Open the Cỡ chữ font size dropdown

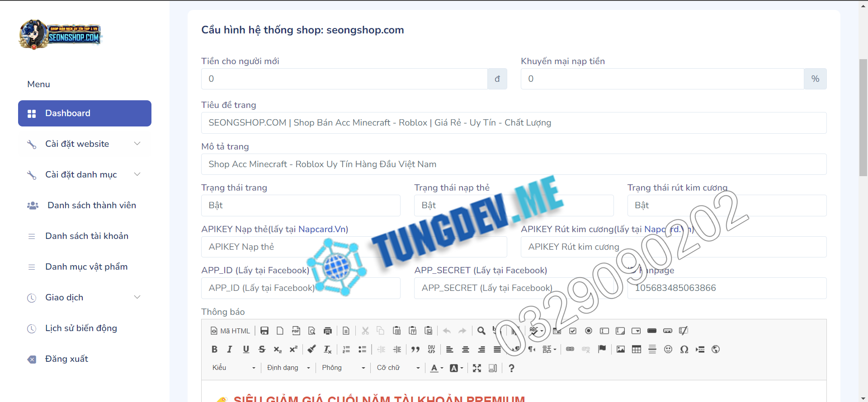(x=398, y=368)
